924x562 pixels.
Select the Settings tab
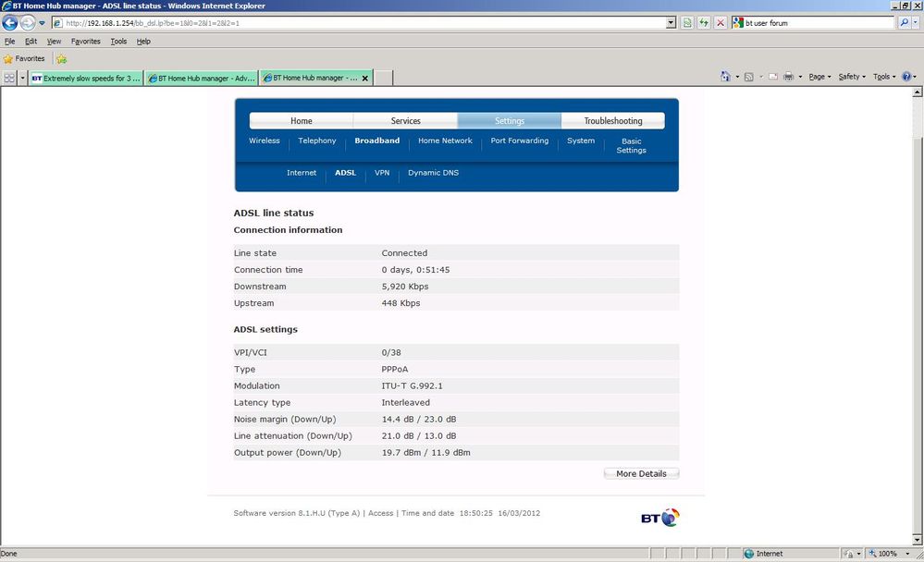509,121
